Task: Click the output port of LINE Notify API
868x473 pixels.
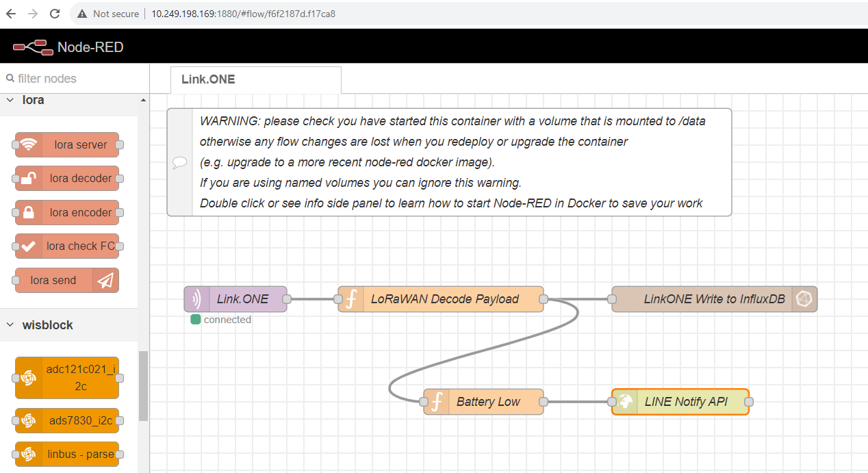Action: click(x=749, y=402)
